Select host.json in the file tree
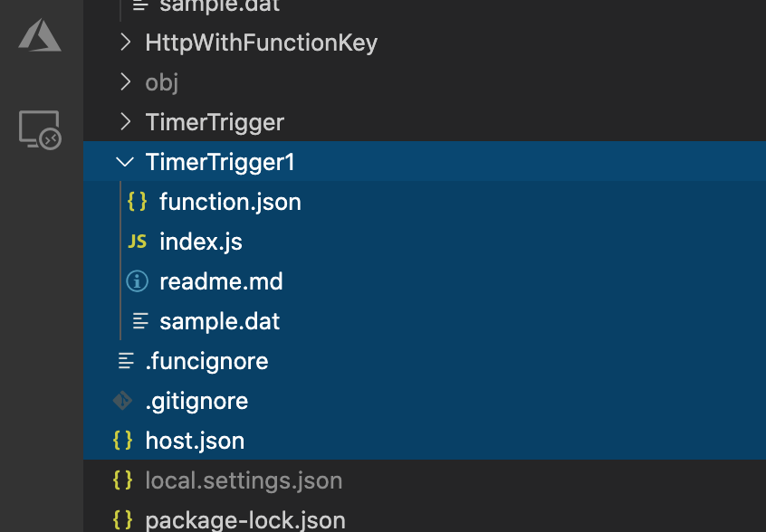Viewport: 766px width, 532px height. pyautogui.click(x=195, y=441)
